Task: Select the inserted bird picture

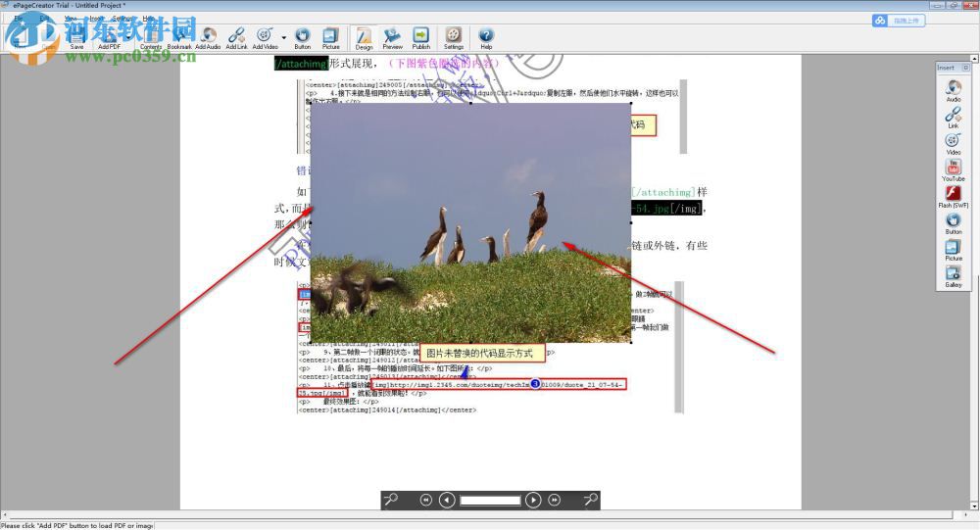Action: (x=470, y=222)
